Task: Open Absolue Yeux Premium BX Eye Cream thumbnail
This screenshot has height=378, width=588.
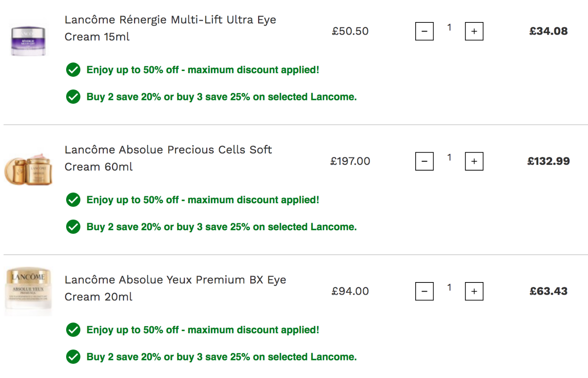Action: pos(28,291)
